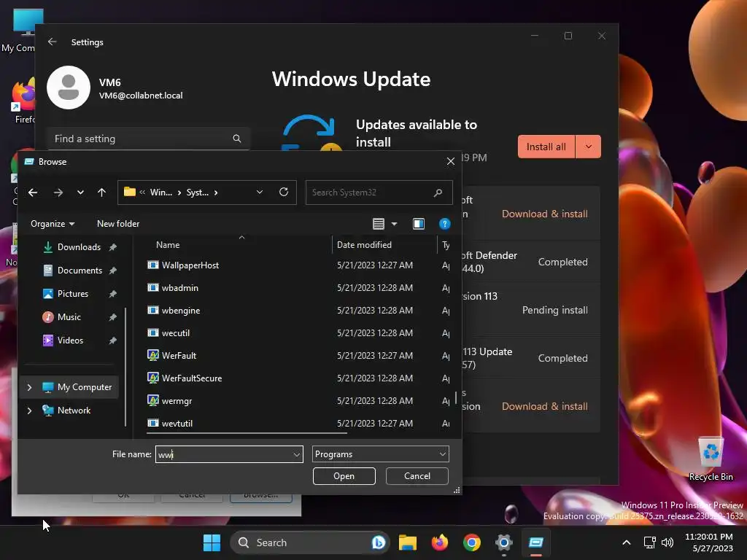Open Settings gear on the taskbar
Viewport: 747px width, 560px height.
click(503, 542)
